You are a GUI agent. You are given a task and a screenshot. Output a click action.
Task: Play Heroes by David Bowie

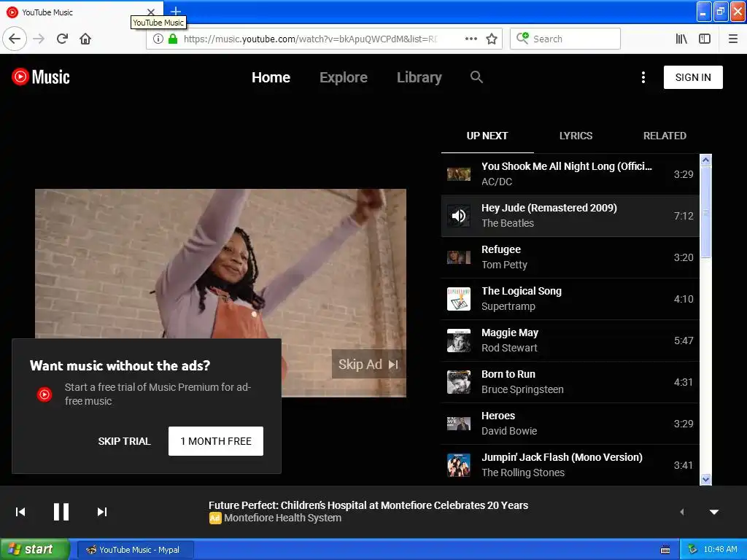pos(570,424)
